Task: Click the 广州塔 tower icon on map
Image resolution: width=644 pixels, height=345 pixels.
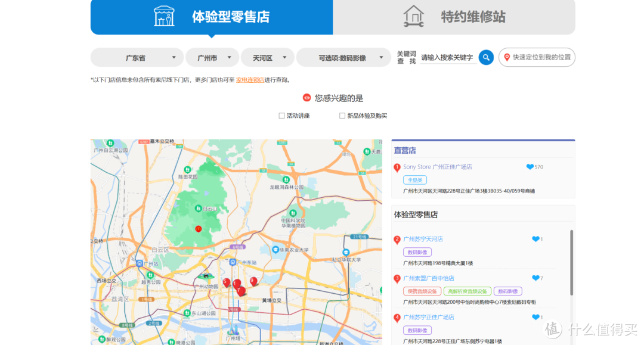Action: pyautogui.click(x=233, y=330)
